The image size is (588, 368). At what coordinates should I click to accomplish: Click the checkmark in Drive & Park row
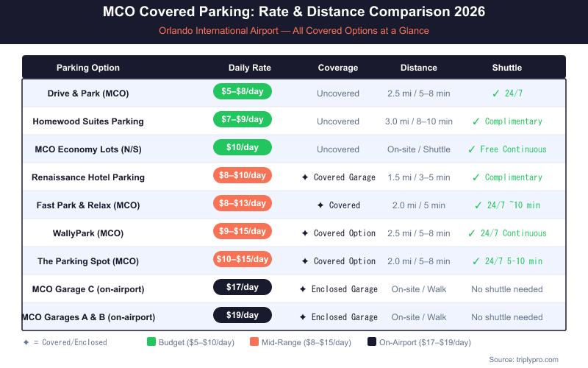tap(495, 93)
